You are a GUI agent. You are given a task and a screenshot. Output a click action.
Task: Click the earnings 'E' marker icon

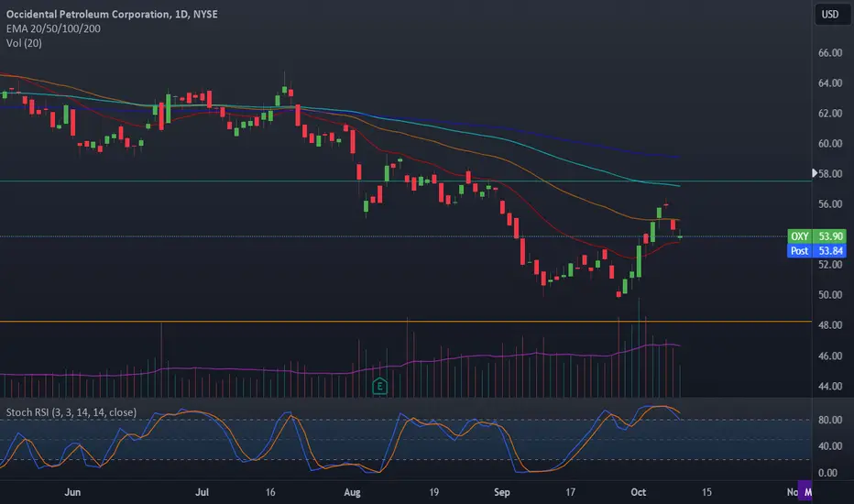[379, 387]
